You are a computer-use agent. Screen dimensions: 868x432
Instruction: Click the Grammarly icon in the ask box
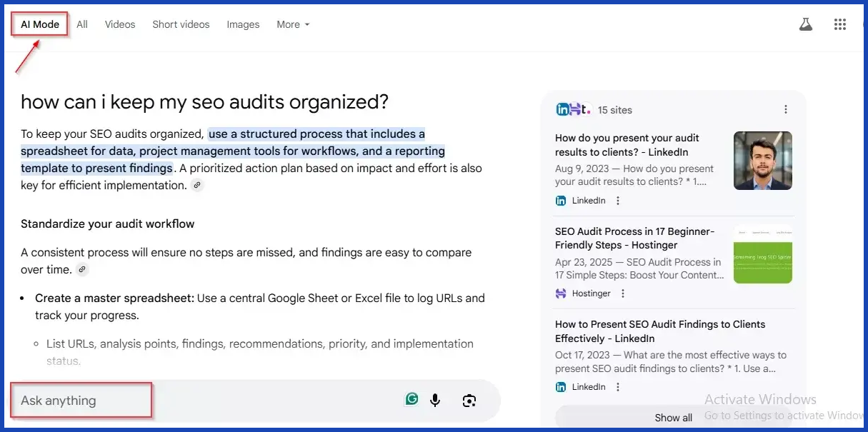tap(411, 400)
